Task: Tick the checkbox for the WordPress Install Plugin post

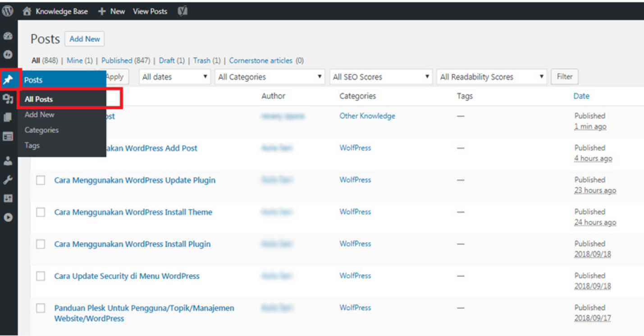Action: pyautogui.click(x=41, y=244)
